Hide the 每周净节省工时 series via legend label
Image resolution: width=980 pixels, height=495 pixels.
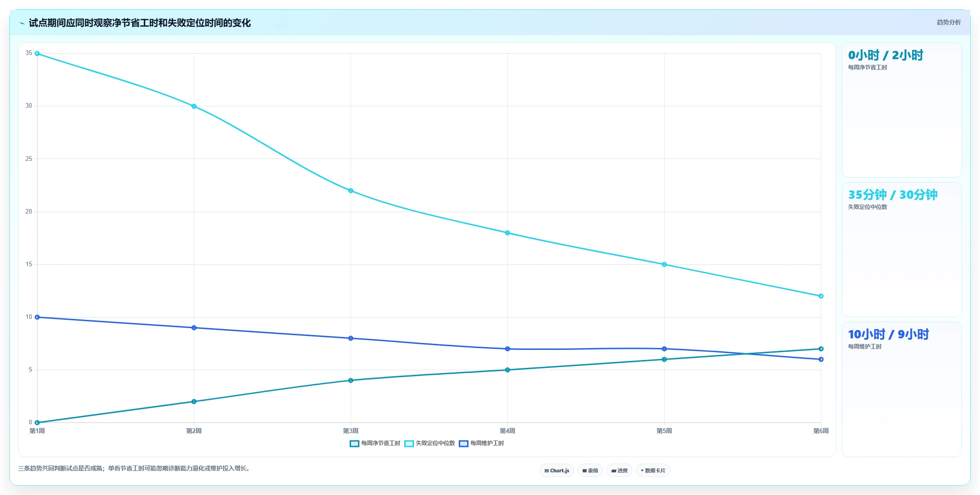(x=381, y=443)
